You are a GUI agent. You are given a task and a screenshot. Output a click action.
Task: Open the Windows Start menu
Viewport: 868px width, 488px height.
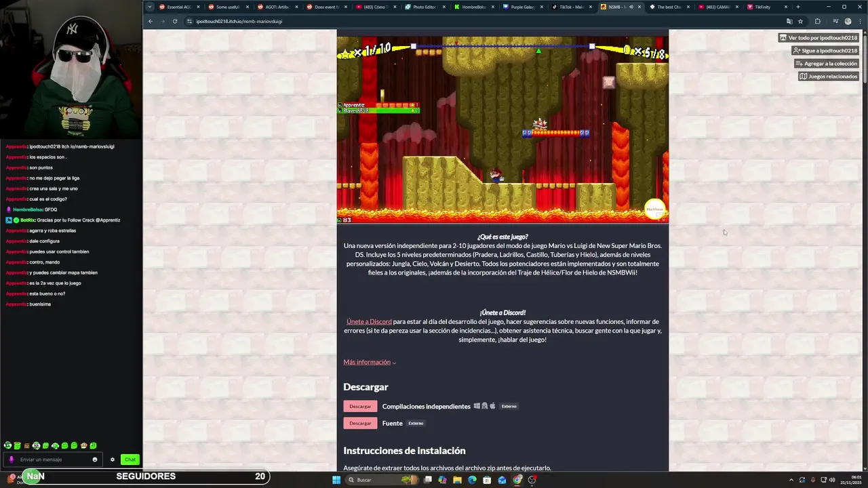coord(336,480)
